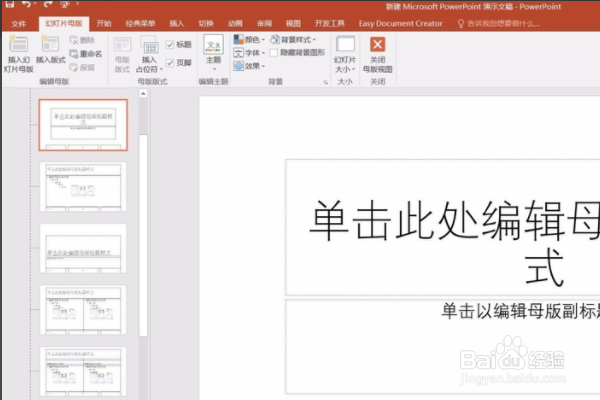
Task: Open the 审阅 tab
Action: pos(264,24)
